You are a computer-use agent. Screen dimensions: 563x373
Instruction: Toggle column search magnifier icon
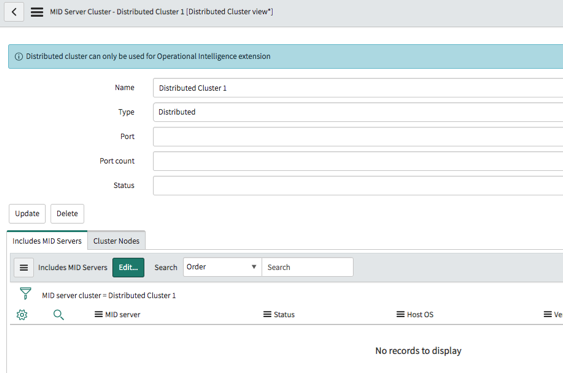[x=59, y=315]
